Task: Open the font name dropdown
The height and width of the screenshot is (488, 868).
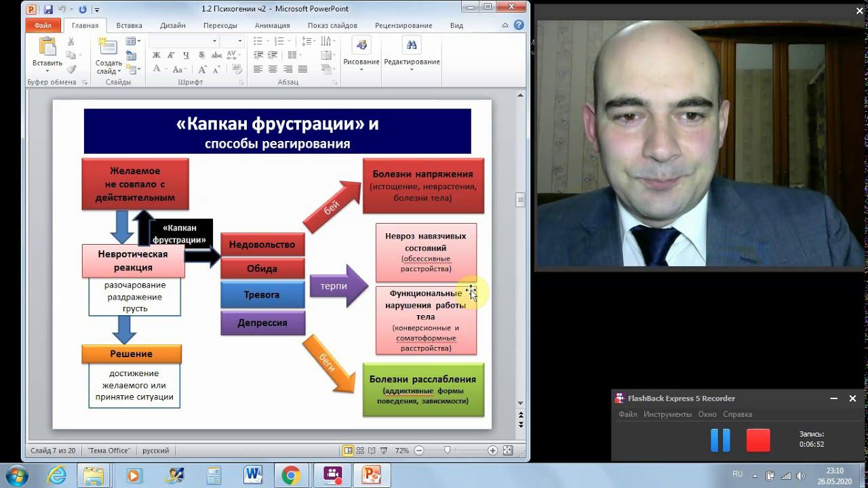Action: [x=214, y=41]
